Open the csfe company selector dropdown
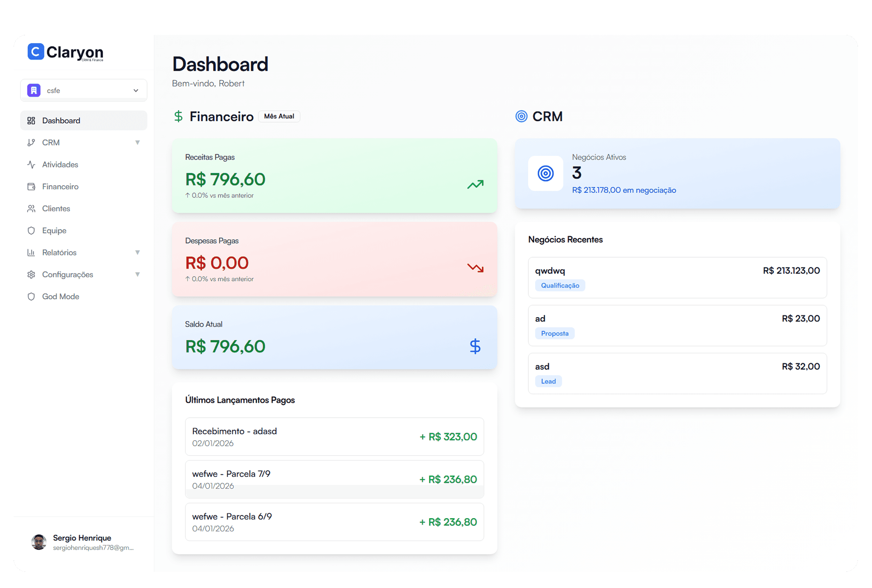Viewport: 872px width, 588px height. 84,90
